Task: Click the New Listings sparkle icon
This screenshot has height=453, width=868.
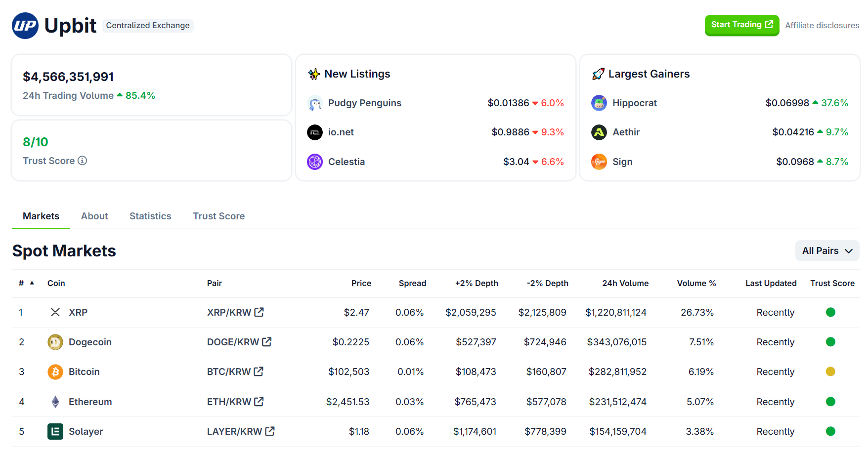Action: (314, 74)
